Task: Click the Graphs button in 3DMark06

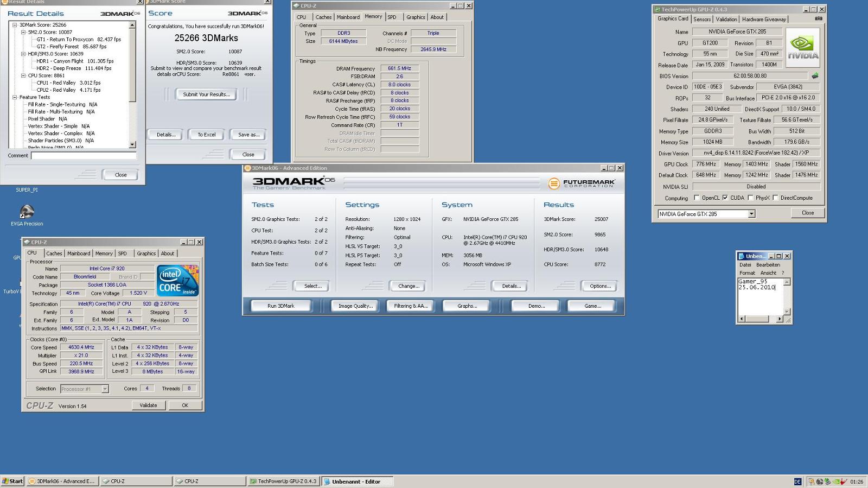Action: [x=467, y=306]
